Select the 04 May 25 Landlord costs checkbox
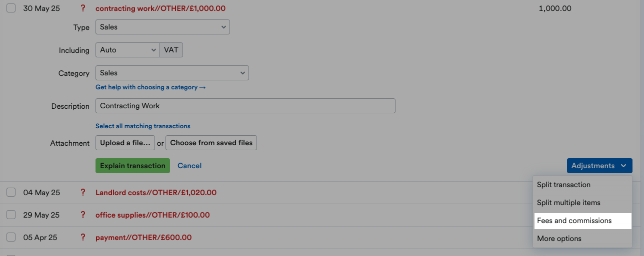 (x=11, y=193)
